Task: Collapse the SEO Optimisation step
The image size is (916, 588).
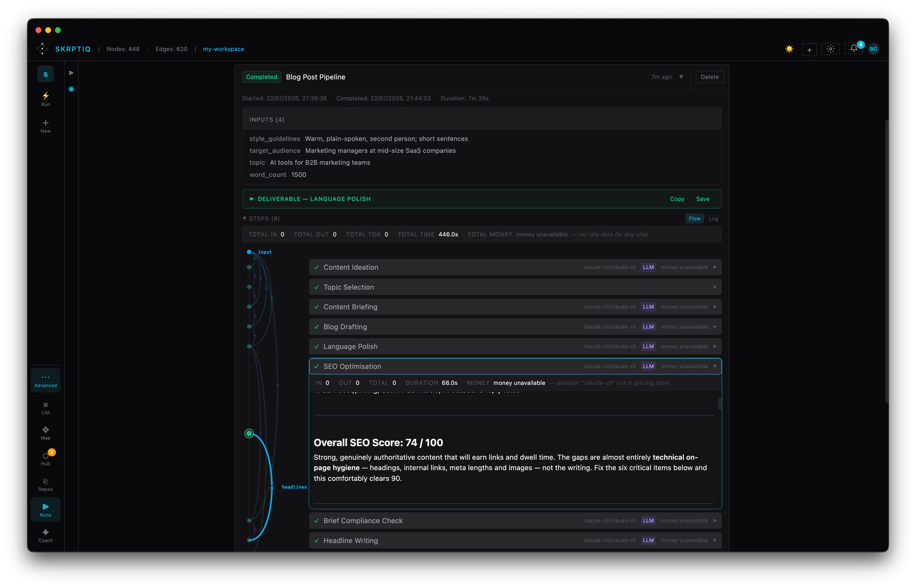Action: 515,367
